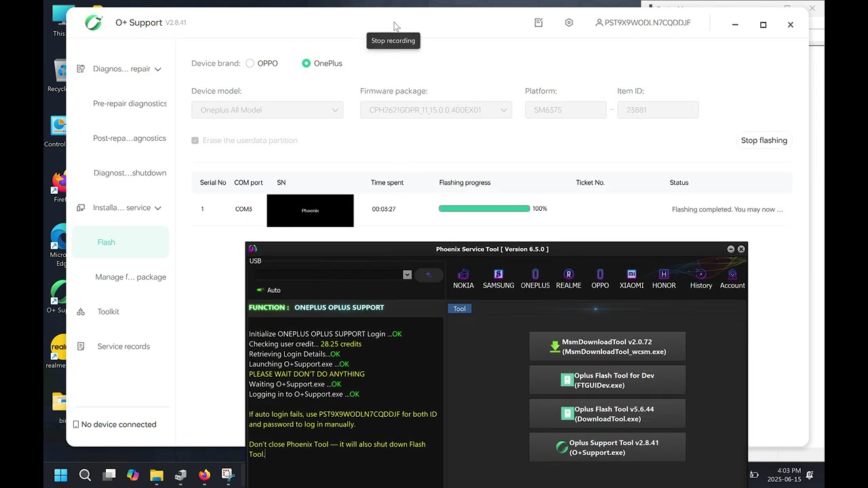Open the USB port dropdown arrow
This screenshot has width=868, height=488.
(x=407, y=274)
